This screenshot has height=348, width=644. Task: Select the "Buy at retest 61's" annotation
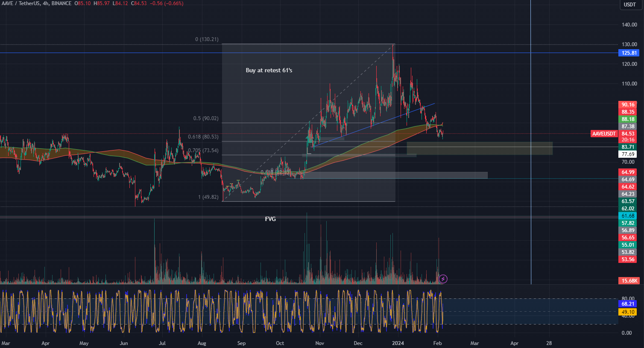coord(269,70)
